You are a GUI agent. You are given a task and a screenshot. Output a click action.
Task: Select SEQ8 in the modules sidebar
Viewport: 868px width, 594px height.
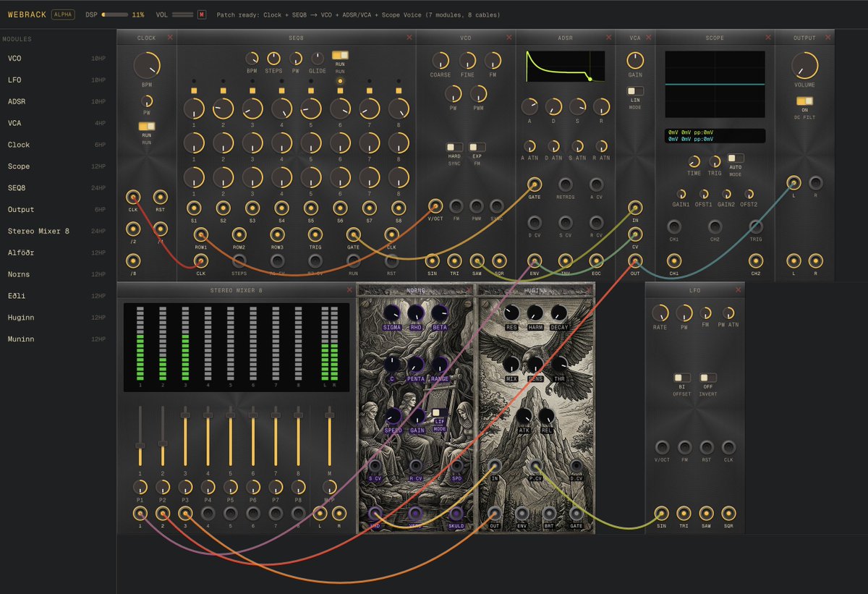point(58,188)
